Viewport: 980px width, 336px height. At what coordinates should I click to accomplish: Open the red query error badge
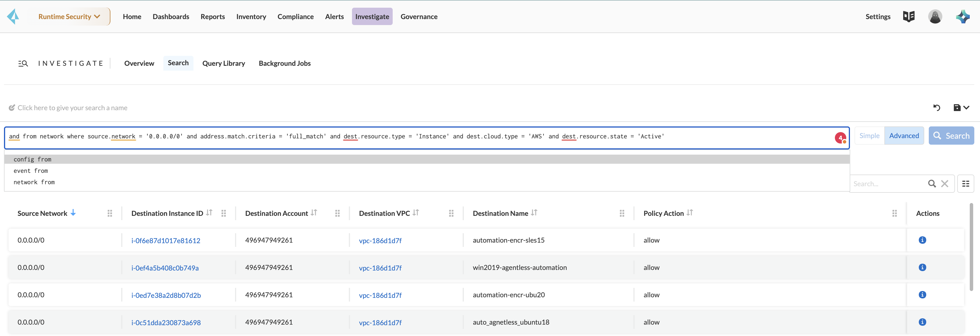click(840, 138)
